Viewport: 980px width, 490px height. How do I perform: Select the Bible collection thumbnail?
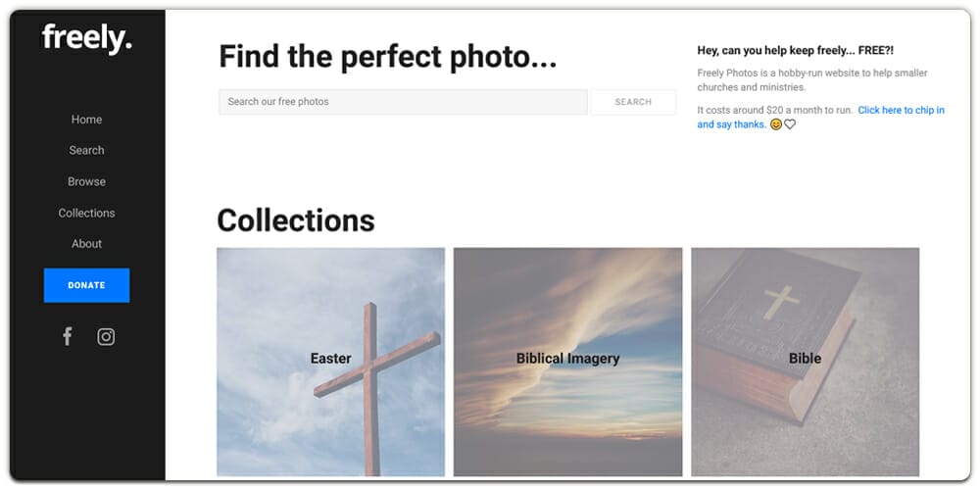pyautogui.click(x=805, y=361)
